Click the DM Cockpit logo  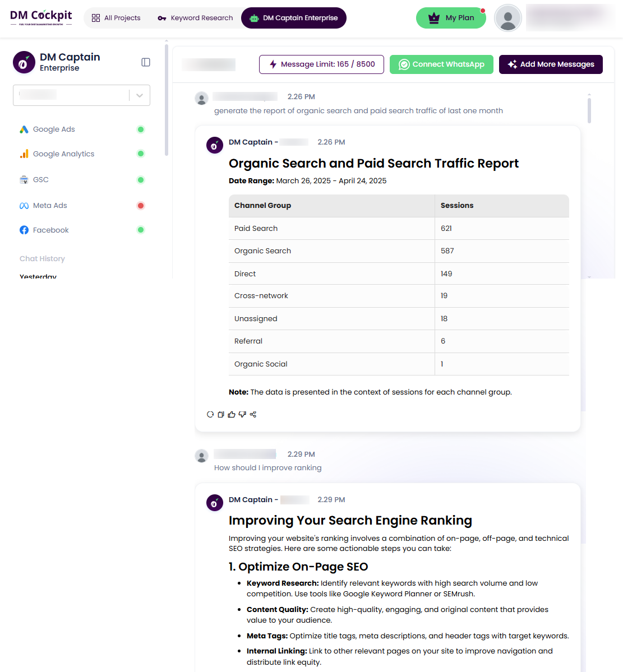pos(41,17)
